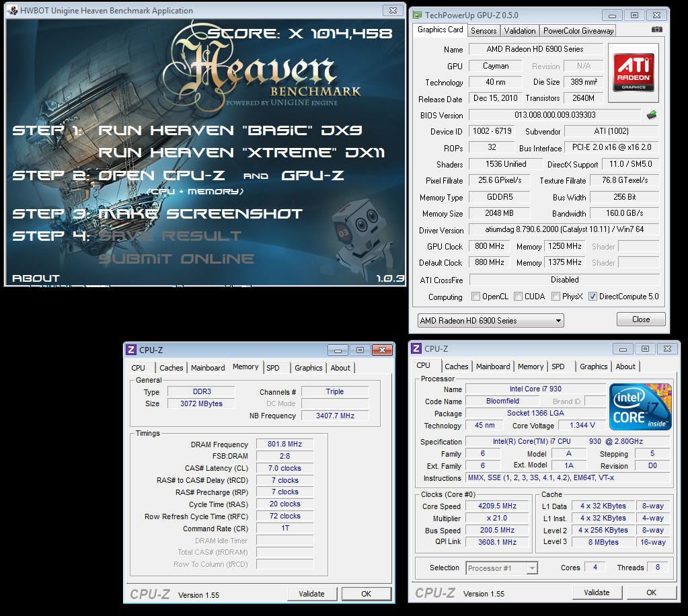The image size is (688, 616).
Task: Open Caches tab in CPU-Z Memory window
Action: point(171,368)
